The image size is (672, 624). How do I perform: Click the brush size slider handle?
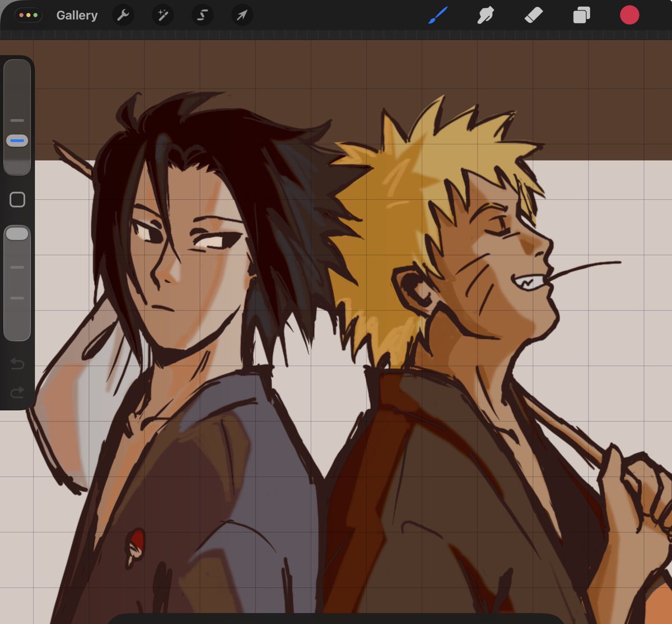click(17, 140)
